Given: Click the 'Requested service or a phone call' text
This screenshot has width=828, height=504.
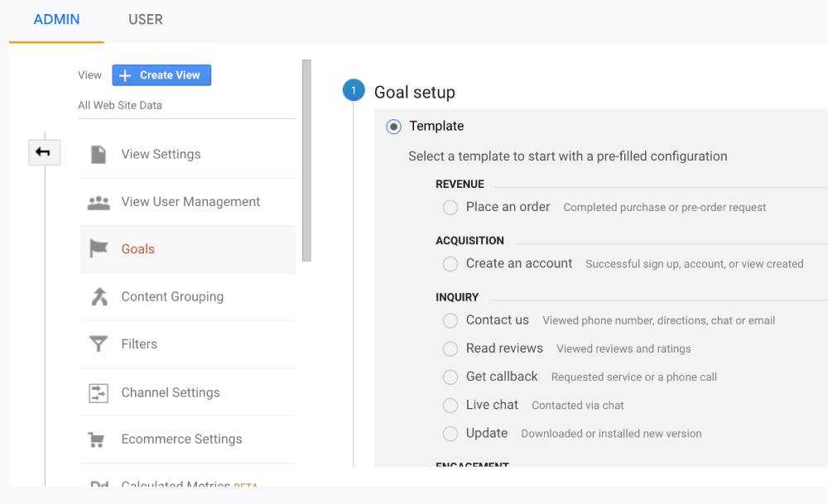Looking at the screenshot, I should click(x=634, y=377).
